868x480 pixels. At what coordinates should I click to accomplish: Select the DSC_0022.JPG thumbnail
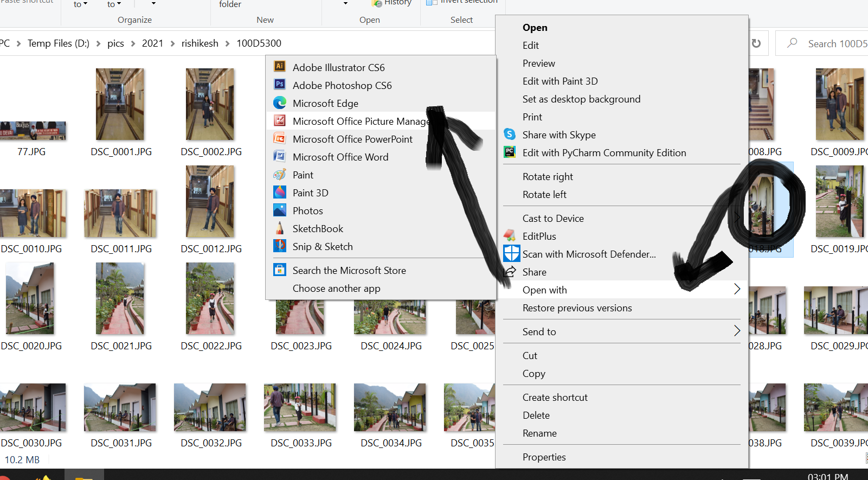coord(210,298)
